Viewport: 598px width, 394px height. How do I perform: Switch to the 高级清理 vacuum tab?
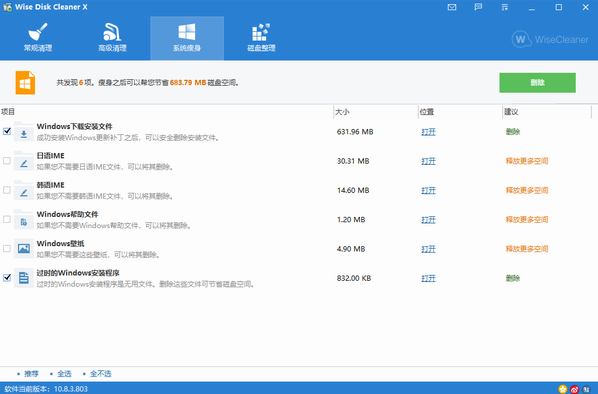click(x=112, y=38)
